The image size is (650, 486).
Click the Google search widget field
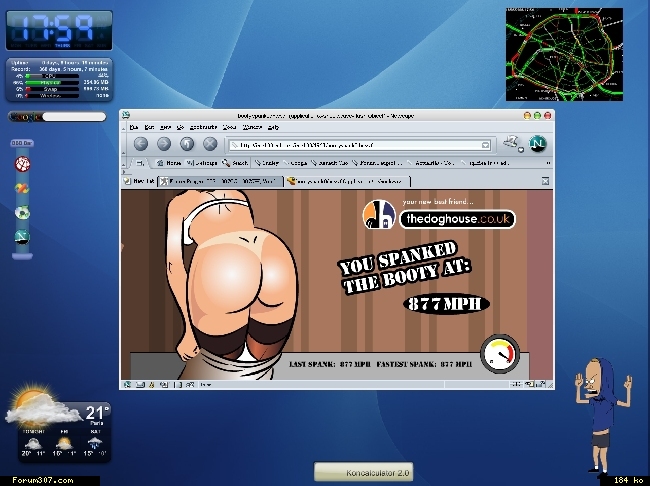[74, 117]
